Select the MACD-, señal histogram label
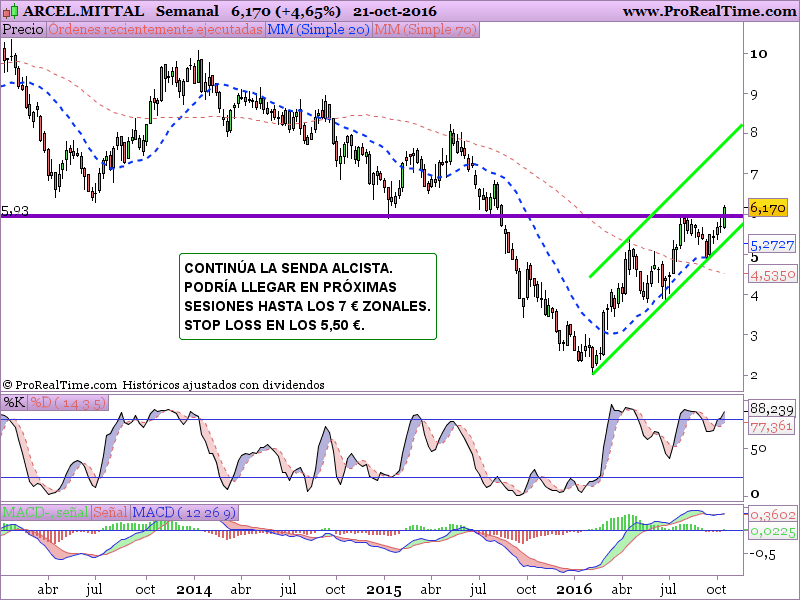The width and height of the screenshot is (800, 600). click(x=46, y=512)
